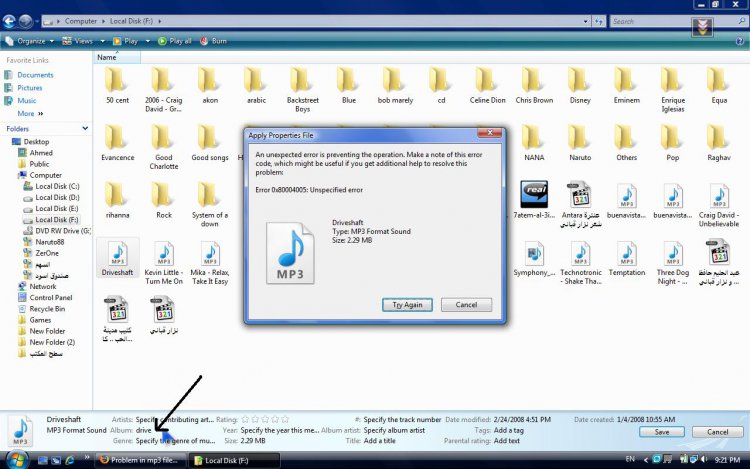Select the Technotronic - Shake Tha file
The height and width of the screenshot is (469, 750).
(x=580, y=263)
